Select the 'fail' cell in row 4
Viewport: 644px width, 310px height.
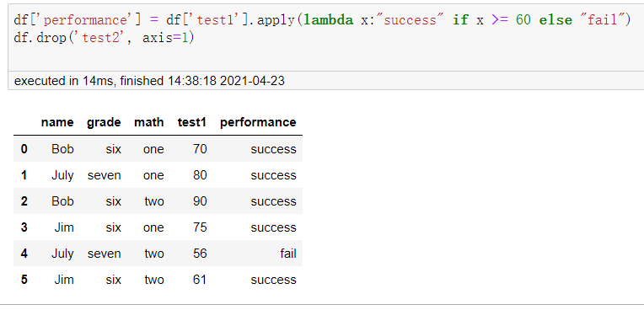[288, 254]
